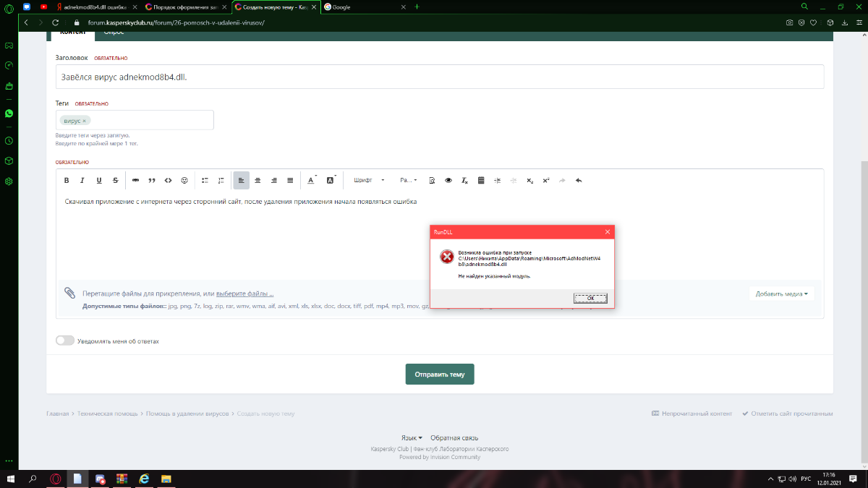Open the Обратная связь link
The height and width of the screenshot is (488, 868).
tap(454, 438)
